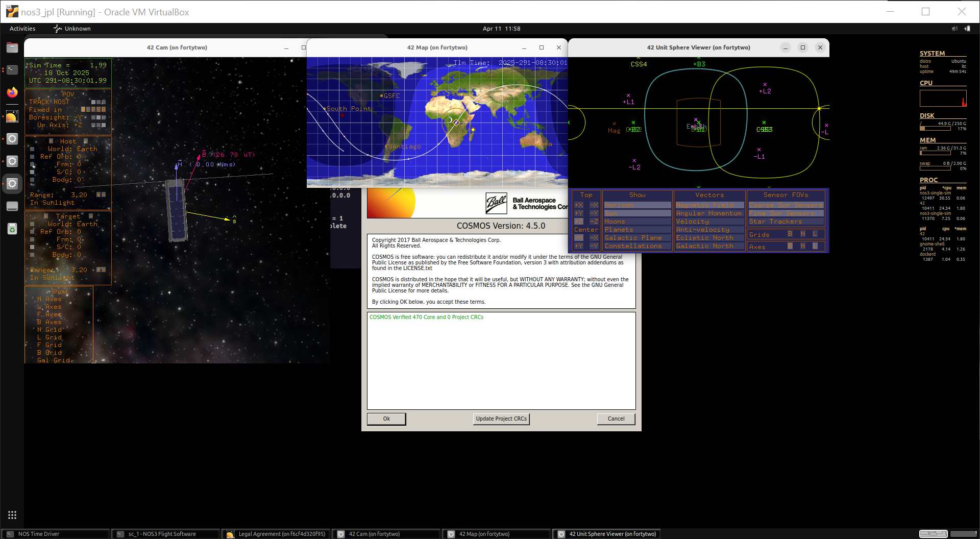Viewport: 980px width, 539px height.
Task: Click the minus icon beside Host in 42 Cam
Action: pos(86,141)
